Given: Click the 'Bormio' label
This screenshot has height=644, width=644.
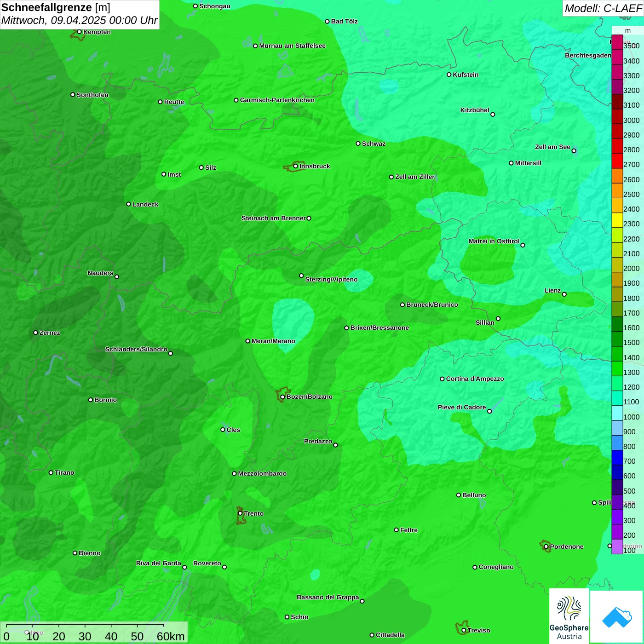Looking at the screenshot, I should point(106,400).
